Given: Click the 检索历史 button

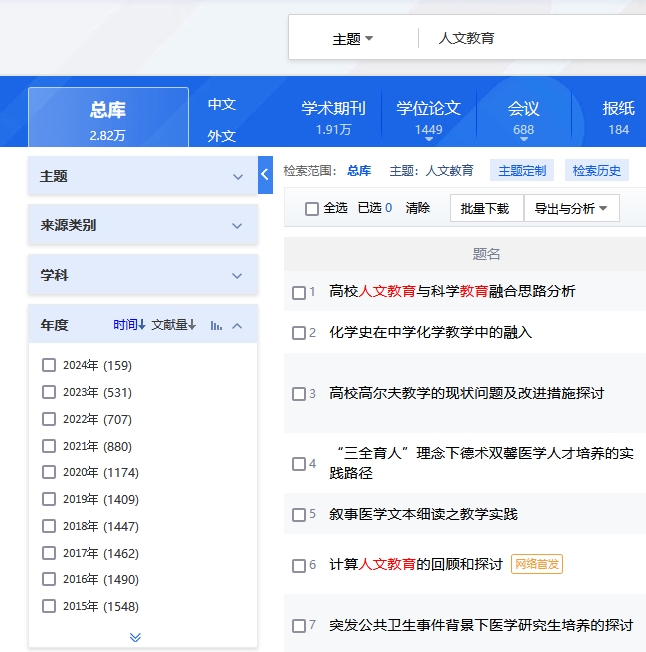Looking at the screenshot, I should pos(597,171).
